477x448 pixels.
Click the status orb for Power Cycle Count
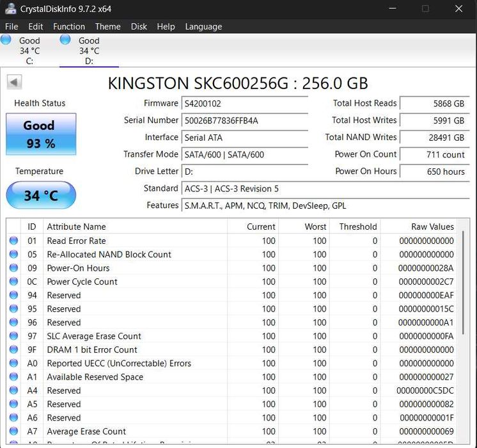[13, 282]
